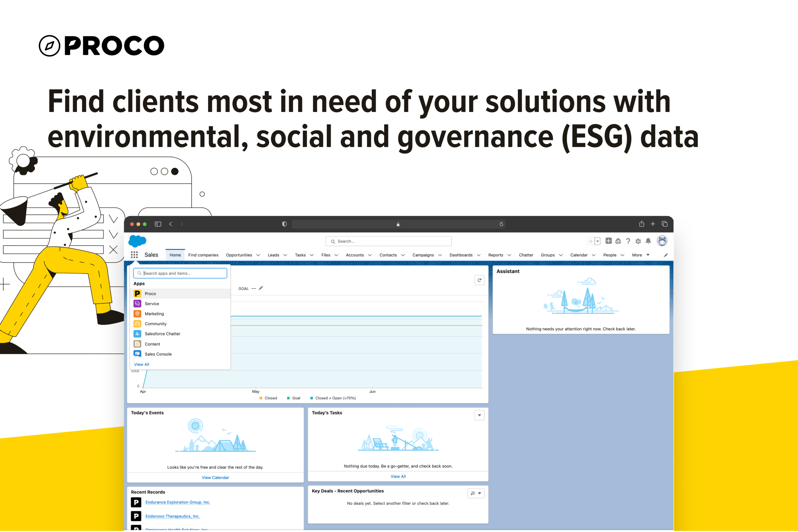The height and width of the screenshot is (532, 798).
Task: Click Search apps and items field
Action: click(x=180, y=273)
